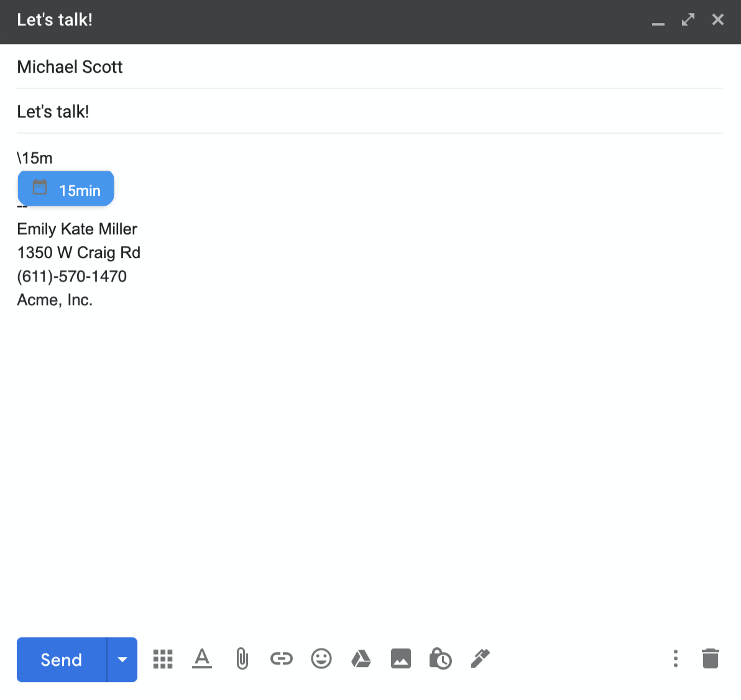The height and width of the screenshot is (700, 741).
Task: Click the Acme, Inc. signature line
Action: click(55, 300)
